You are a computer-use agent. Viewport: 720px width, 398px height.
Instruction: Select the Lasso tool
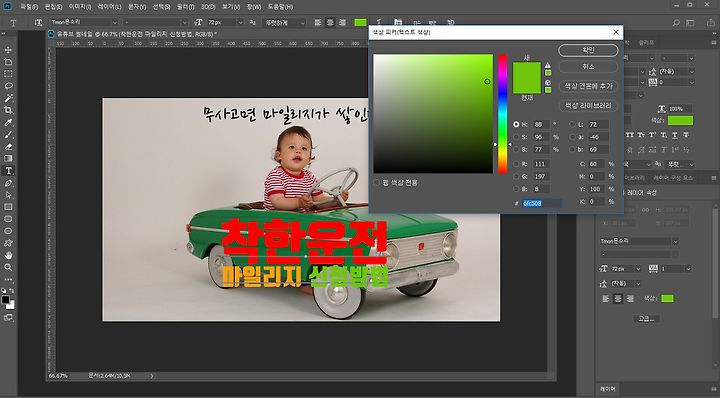click(x=8, y=86)
